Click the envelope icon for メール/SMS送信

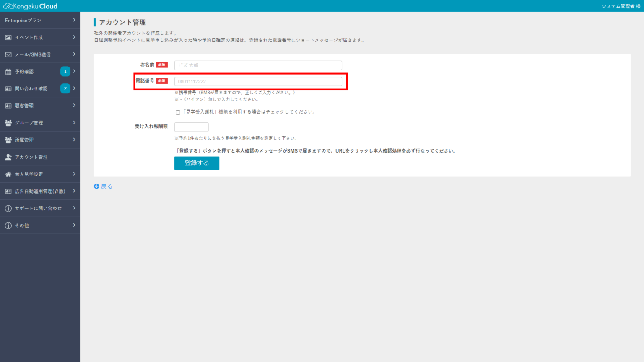click(x=8, y=54)
